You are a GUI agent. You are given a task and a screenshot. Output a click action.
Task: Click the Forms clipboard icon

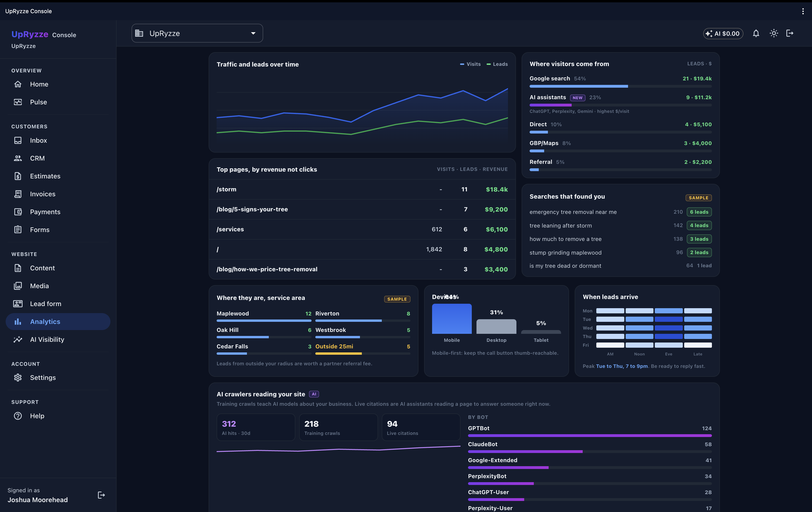point(18,230)
